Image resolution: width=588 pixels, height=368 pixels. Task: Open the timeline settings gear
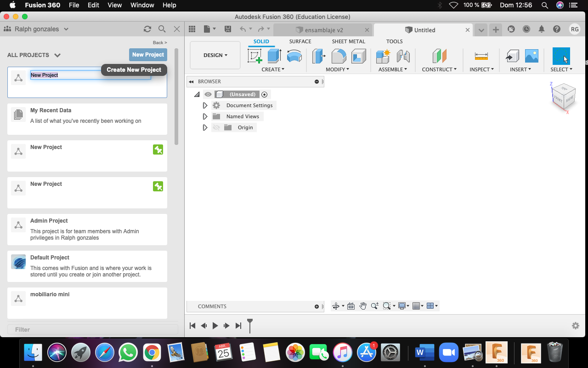click(x=576, y=326)
